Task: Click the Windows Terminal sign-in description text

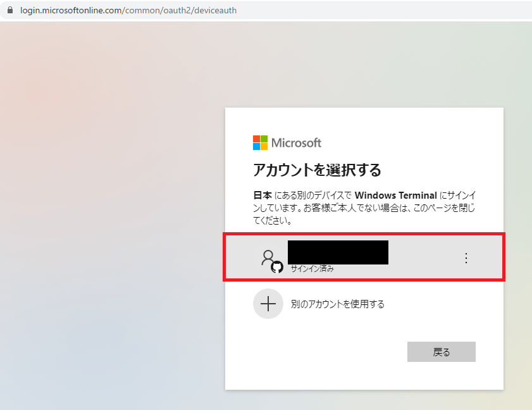Action: point(364,208)
